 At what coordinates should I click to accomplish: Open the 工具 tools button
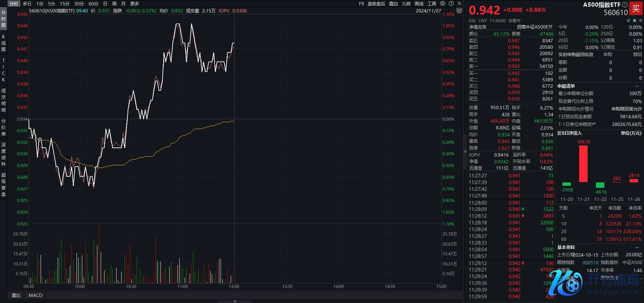[432, 4]
